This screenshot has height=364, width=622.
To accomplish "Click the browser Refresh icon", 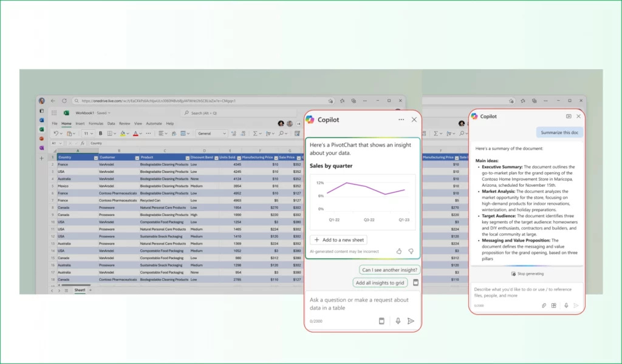I will point(64,101).
